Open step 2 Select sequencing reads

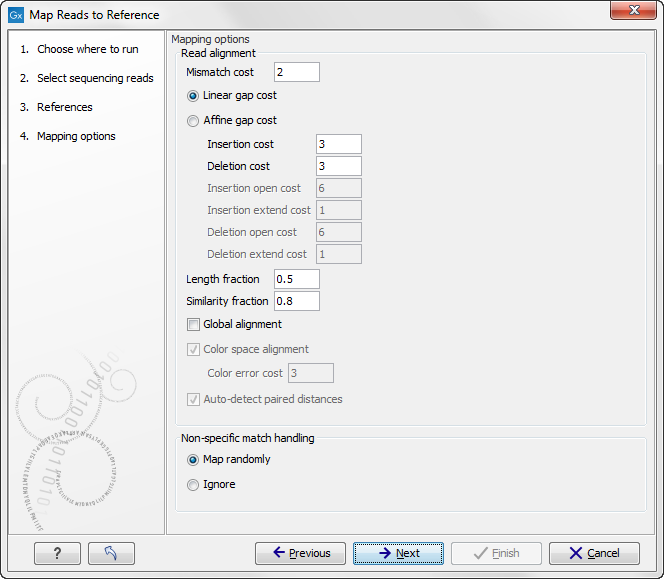coord(86,78)
